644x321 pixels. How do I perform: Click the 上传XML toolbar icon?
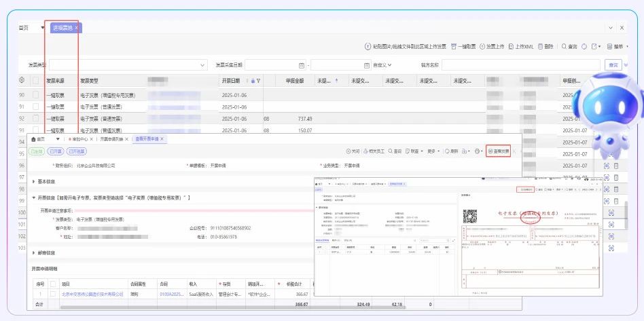tap(512, 47)
